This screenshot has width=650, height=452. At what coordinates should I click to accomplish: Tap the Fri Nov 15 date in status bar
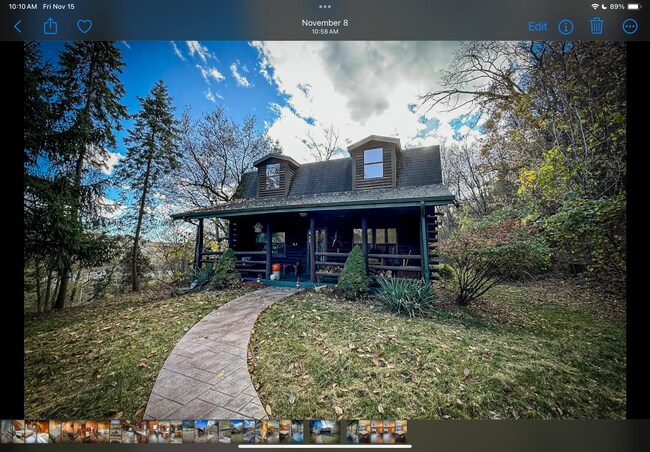[58, 6]
